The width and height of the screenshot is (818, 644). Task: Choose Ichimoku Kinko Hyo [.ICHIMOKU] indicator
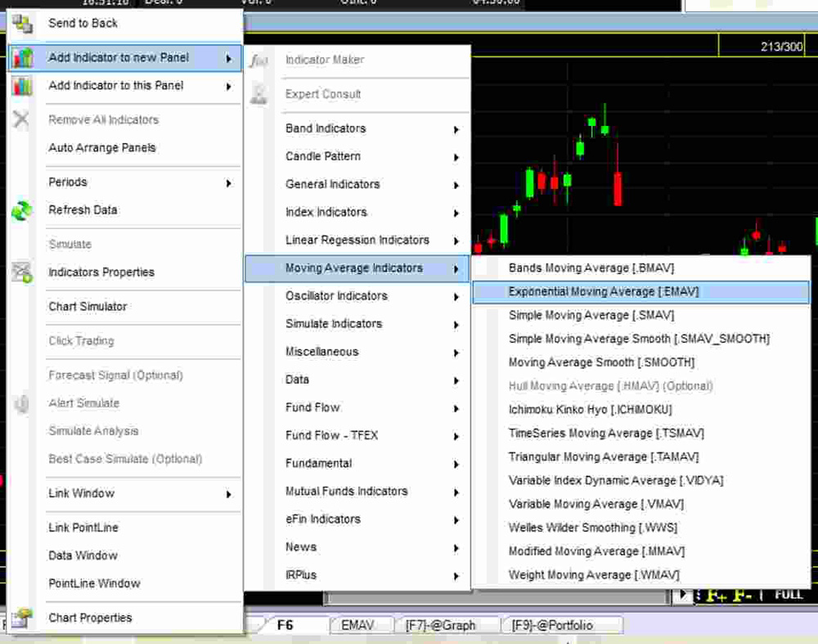[590, 409]
